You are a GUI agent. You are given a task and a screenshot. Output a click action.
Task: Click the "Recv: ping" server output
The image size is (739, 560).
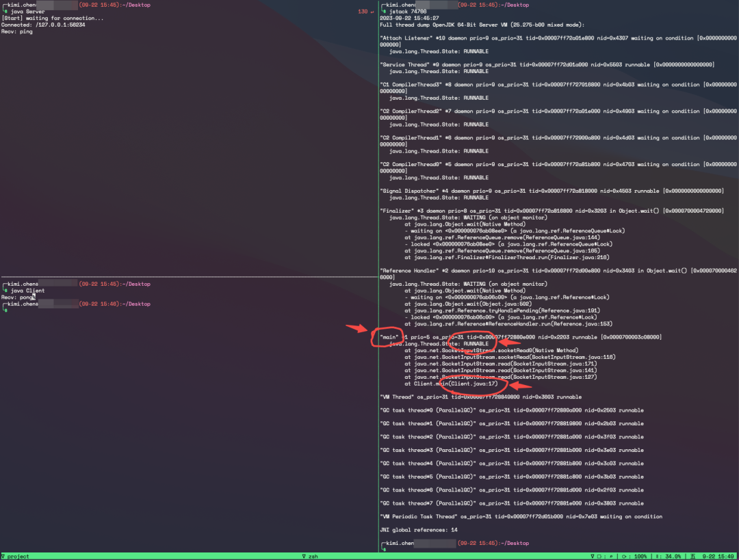(17, 31)
